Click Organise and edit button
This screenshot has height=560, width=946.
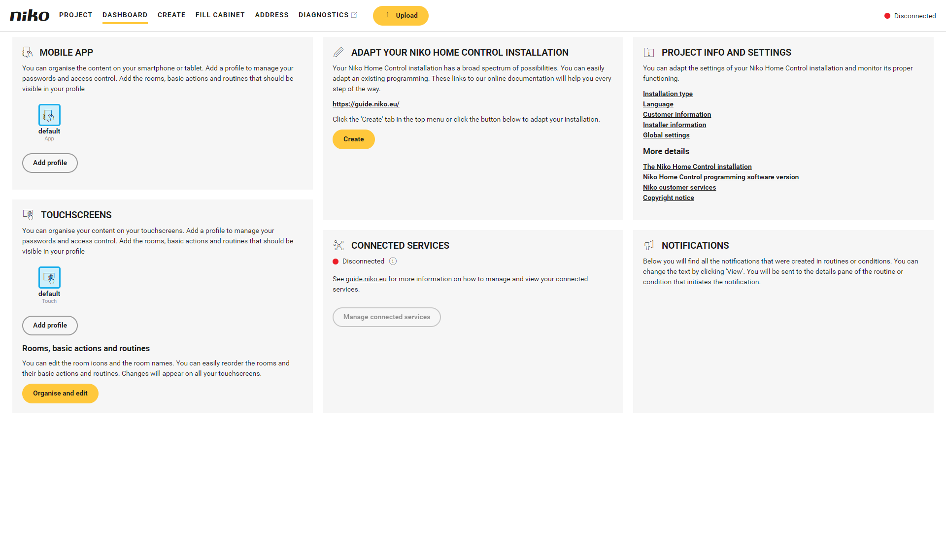pyautogui.click(x=60, y=393)
